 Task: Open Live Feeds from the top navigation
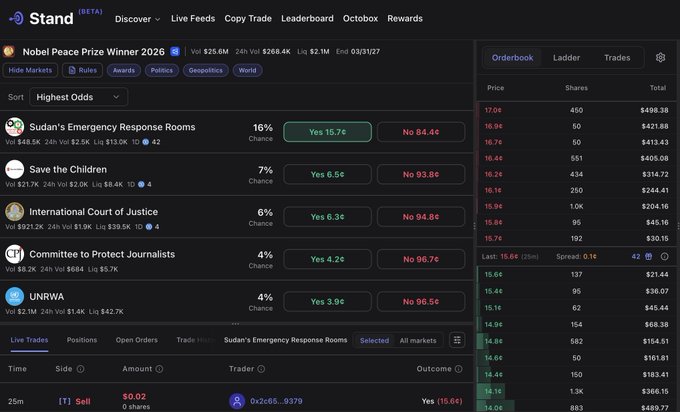coord(193,18)
